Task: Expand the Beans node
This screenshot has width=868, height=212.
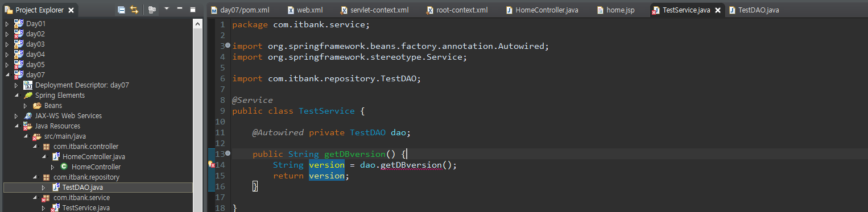Action: click(x=26, y=106)
